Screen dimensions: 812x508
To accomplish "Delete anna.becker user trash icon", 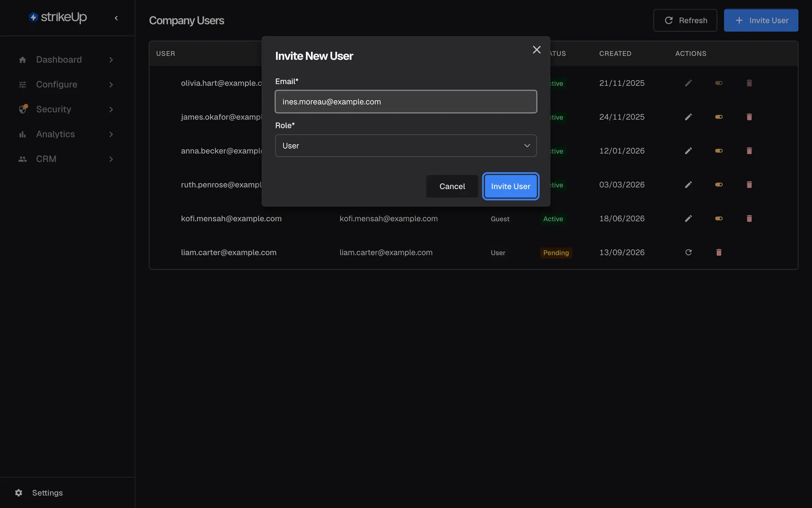I will tap(749, 151).
